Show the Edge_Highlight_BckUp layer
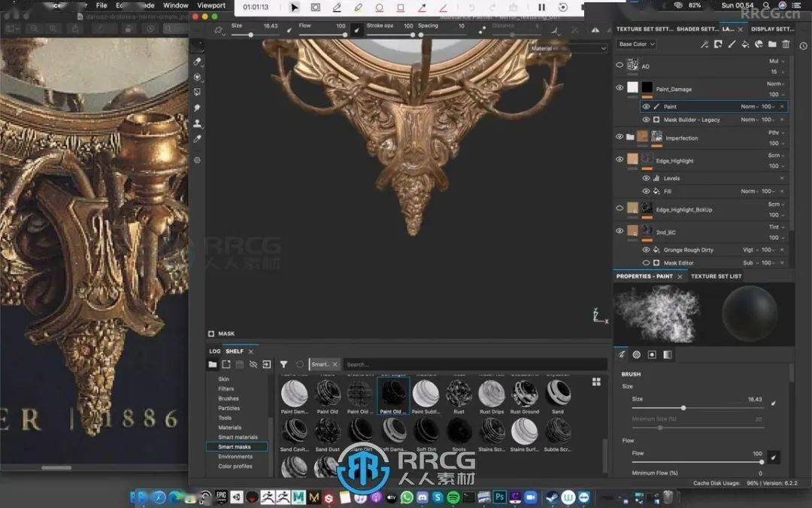This screenshot has height=508, width=812. [620, 208]
